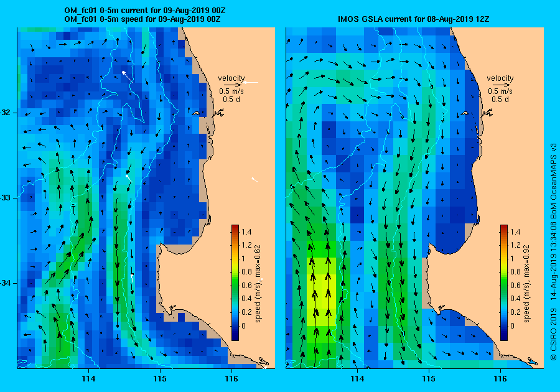Click the "speed (m/s), max=0.92" colorbar label

(x=526, y=284)
